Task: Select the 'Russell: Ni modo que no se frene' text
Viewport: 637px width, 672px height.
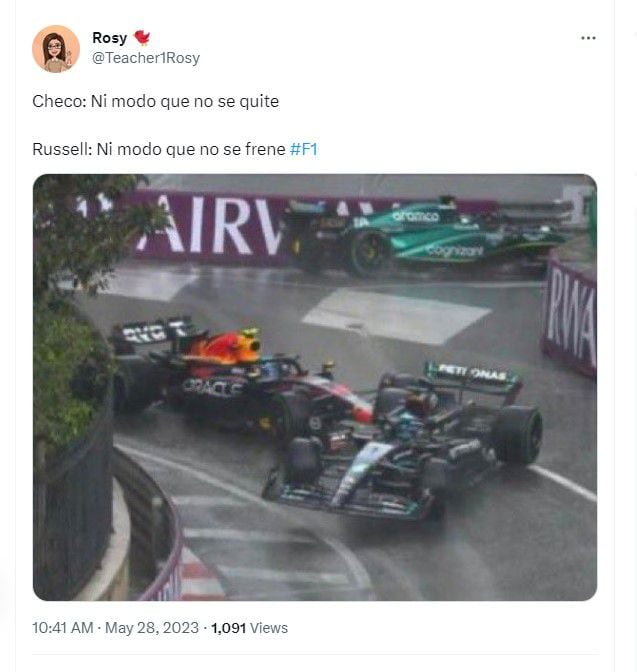Action: [159, 149]
